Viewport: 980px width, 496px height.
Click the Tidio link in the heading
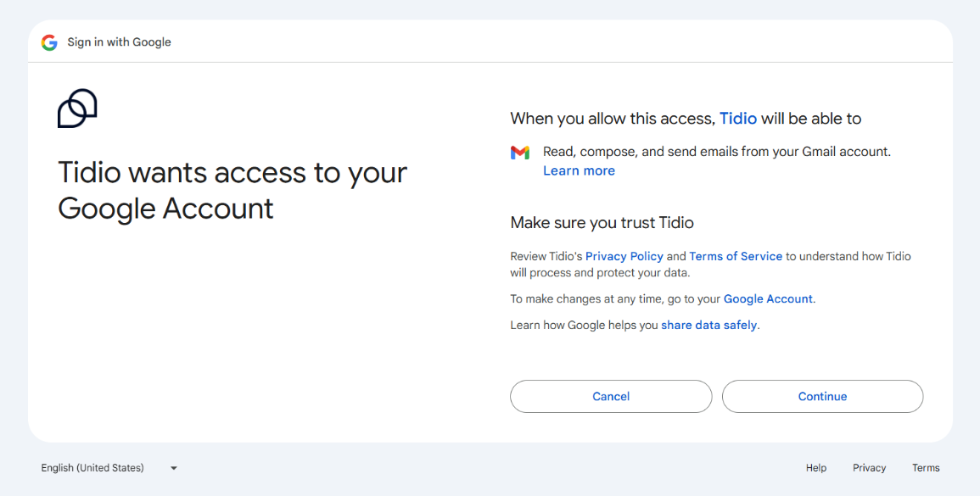[737, 118]
